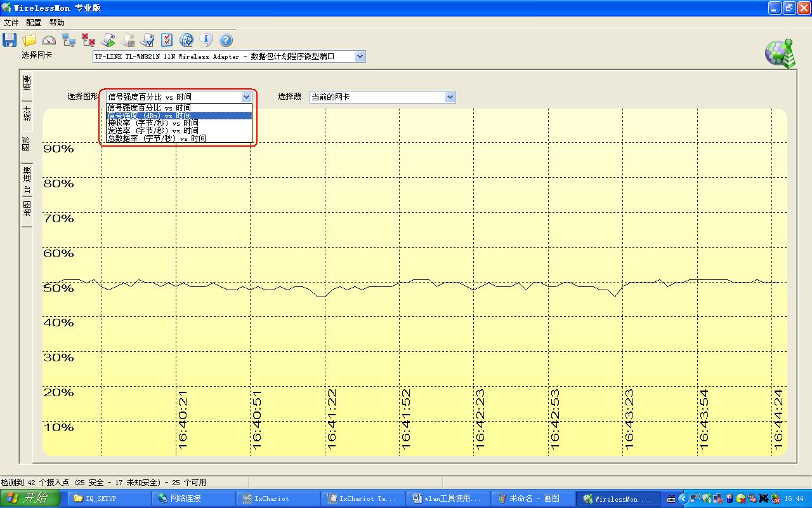
Task: Click the blue info speech bubble icon
Action: [x=206, y=40]
